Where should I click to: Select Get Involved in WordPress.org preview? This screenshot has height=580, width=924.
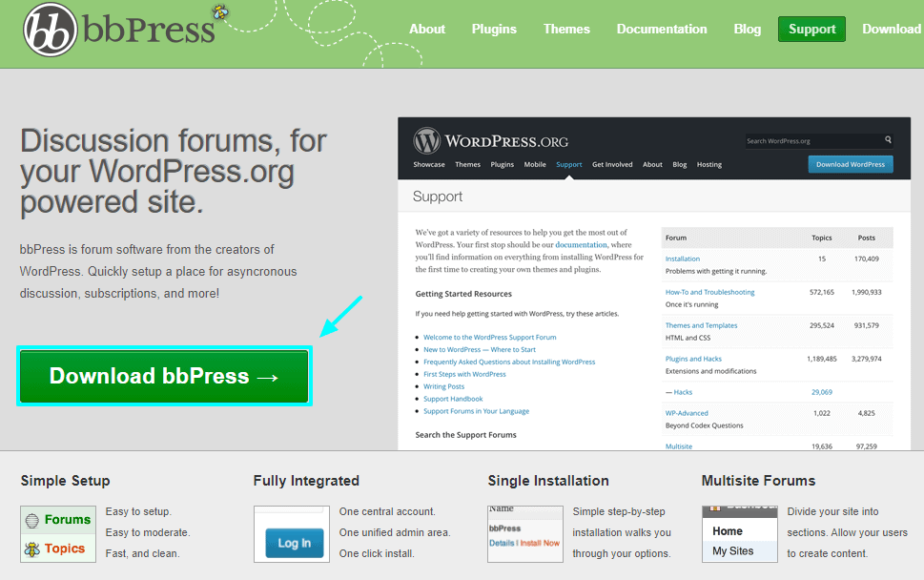612,164
